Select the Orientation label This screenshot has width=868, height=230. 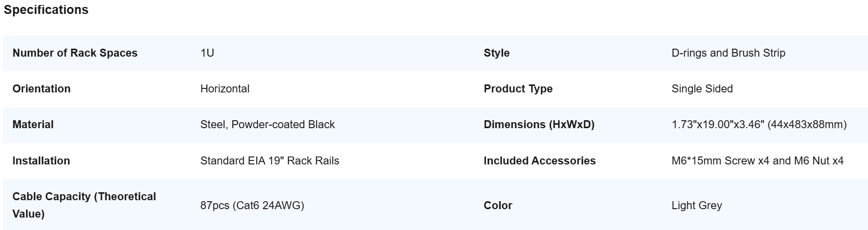pos(42,89)
